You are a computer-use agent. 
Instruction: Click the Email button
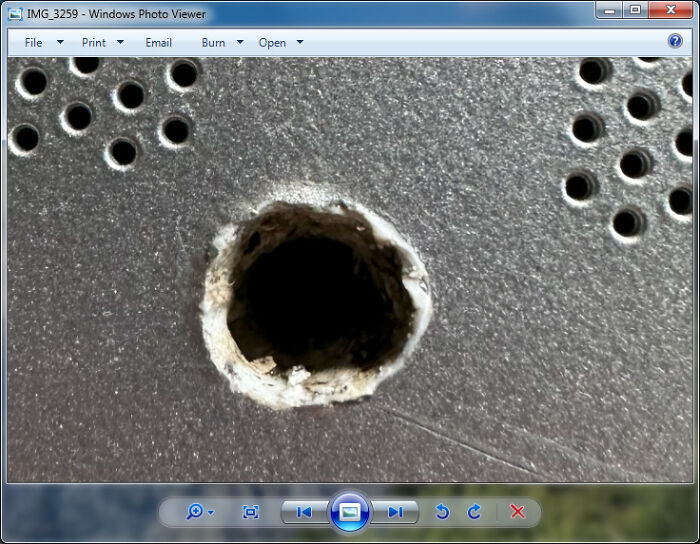coord(158,43)
